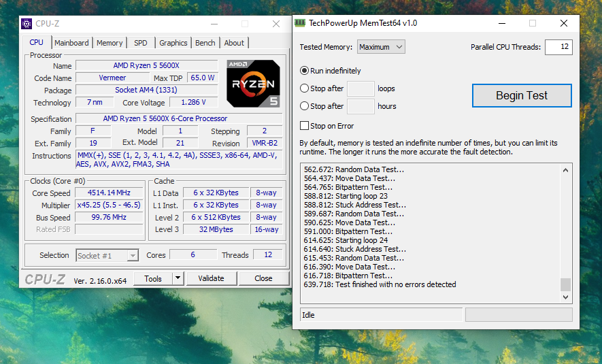Click the Parallel CPU Threads input field

558,47
